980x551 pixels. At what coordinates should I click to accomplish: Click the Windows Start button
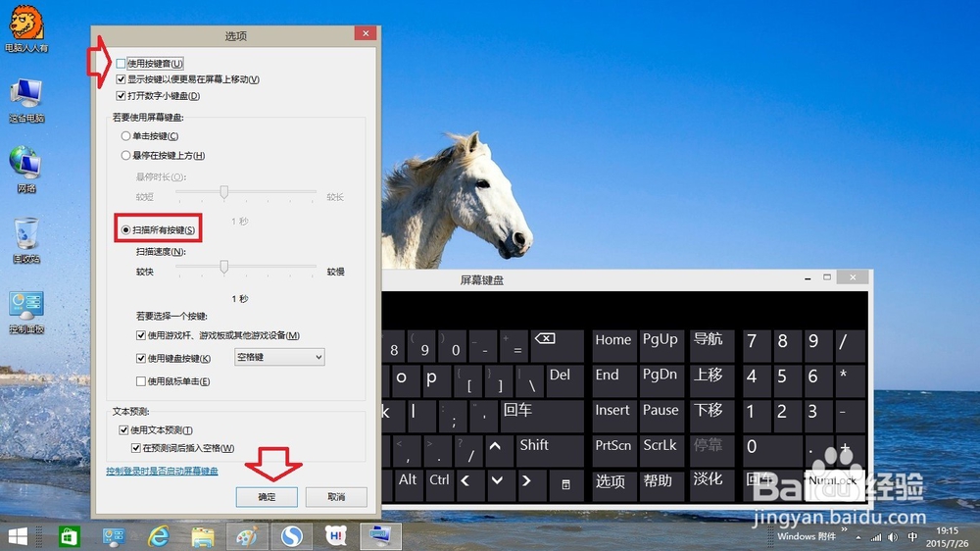[18, 536]
